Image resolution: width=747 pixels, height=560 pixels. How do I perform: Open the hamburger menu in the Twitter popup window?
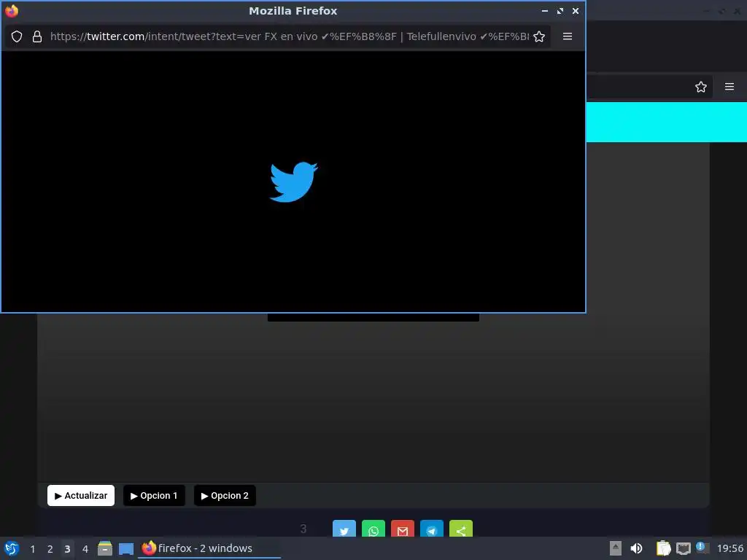[568, 36]
